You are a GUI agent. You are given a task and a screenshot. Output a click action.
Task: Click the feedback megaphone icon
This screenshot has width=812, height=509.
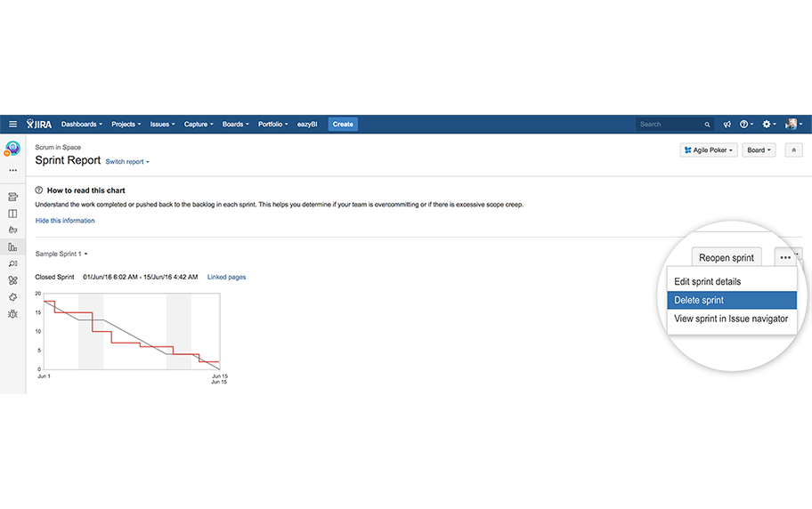click(727, 125)
